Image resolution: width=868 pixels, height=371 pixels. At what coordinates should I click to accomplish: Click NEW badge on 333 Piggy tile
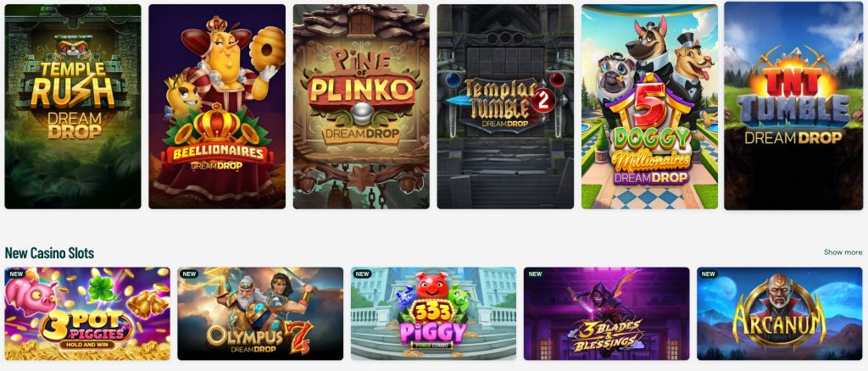click(363, 274)
